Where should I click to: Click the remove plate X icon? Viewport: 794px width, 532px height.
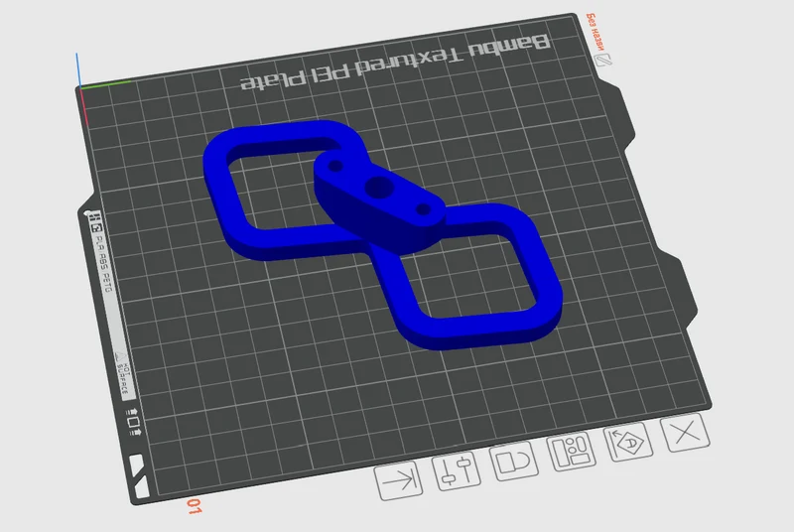pyautogui.click(x=685, y=433)
